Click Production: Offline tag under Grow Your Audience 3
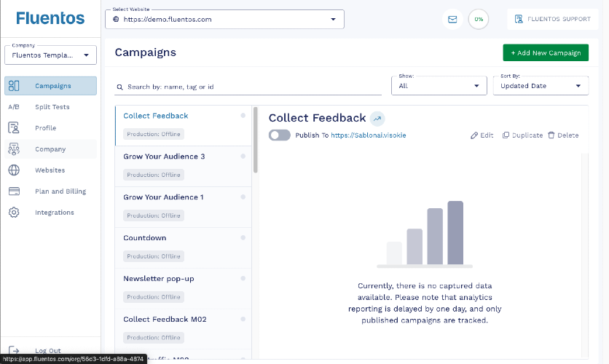Screen dimensions: 609x364 pyautogui.click(x=154, y=175)
